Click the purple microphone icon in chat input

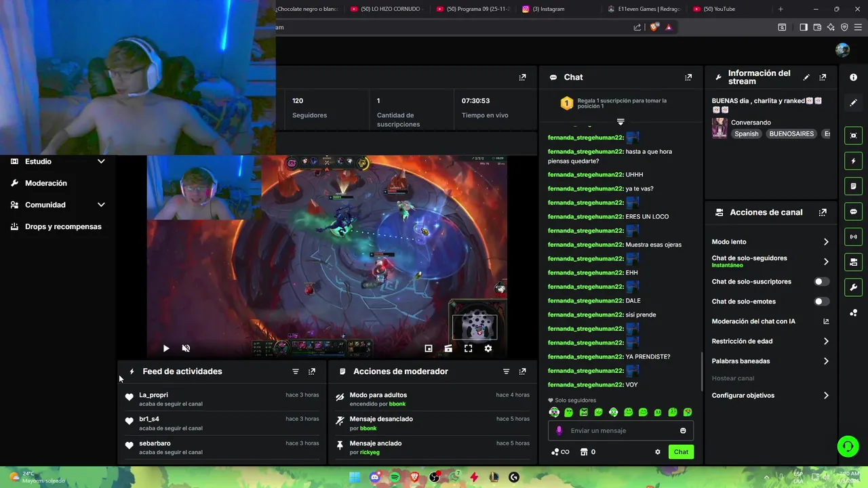(559, 430)
